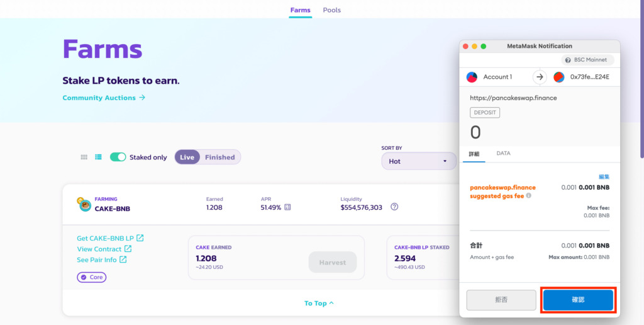Open APR calculator icon next to 51.49%
This screenshot has height=325, width=644.
click(287, 207)
